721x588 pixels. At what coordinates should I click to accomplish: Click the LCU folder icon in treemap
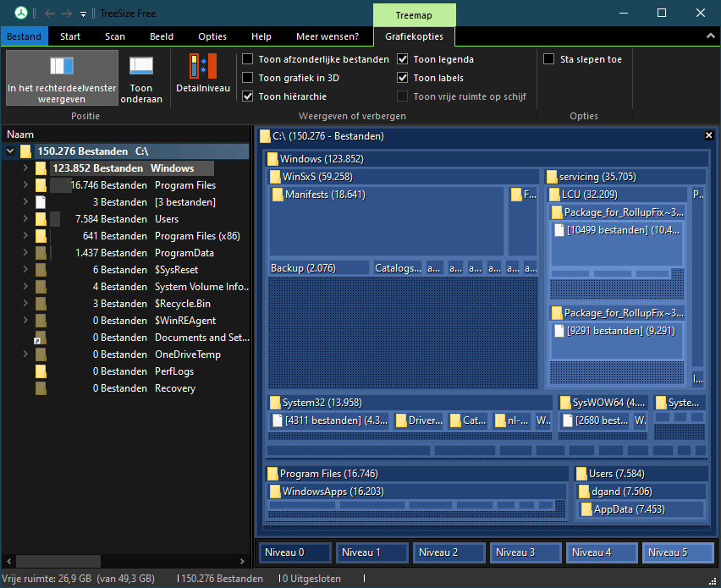pos(554,195)
